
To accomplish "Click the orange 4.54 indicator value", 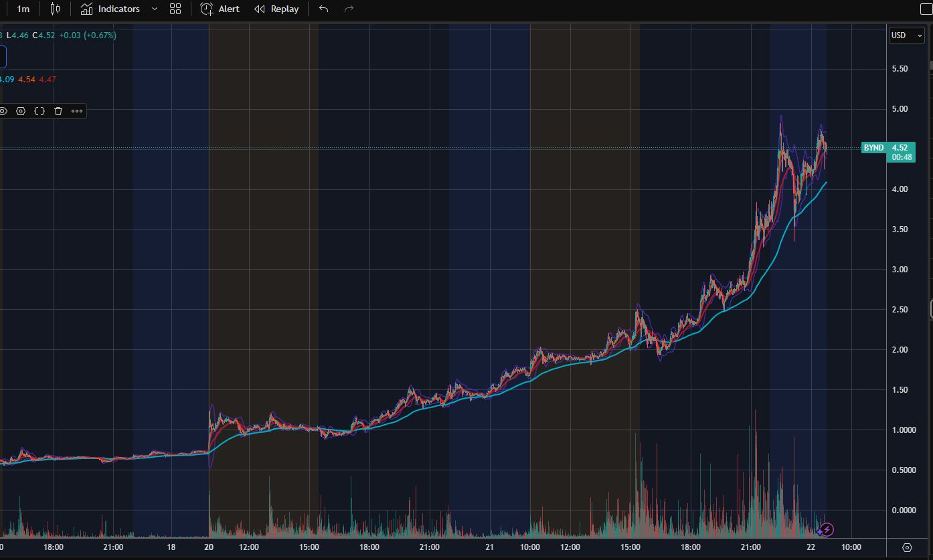I will pos(27,80).
